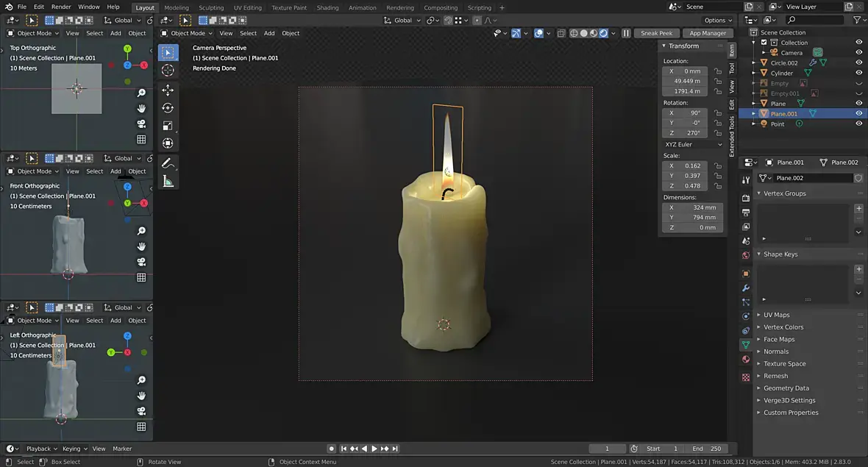Toggle Collection exclude checkbox in outliner
868x467 pixels.
tap(764, 43)
